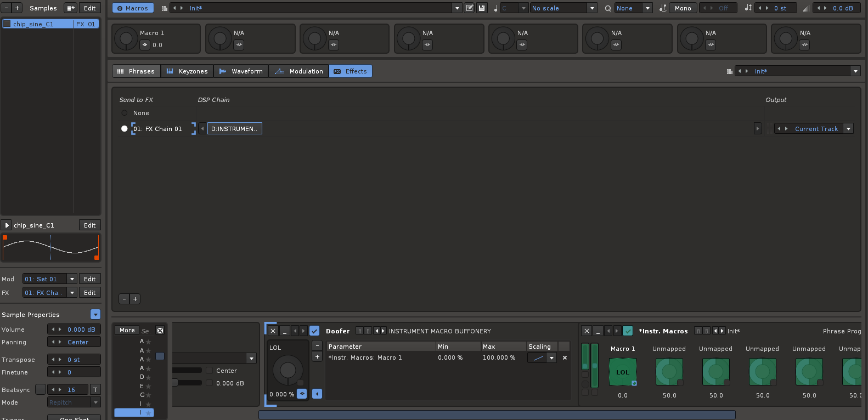Viewport: 868px width, 420px height.
Task: Add FX chain with plus button below chain list
Action: click(135, 299)
